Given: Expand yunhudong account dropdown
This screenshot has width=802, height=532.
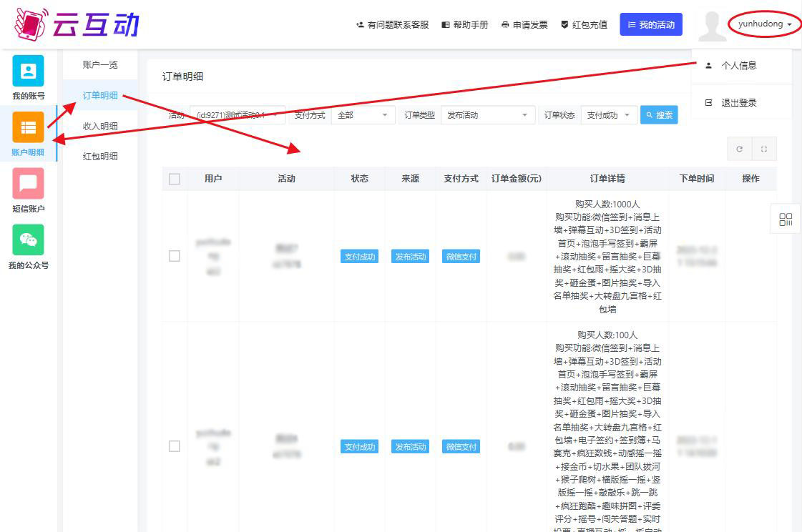Looking at the screenshot, I should click(765, 24).
